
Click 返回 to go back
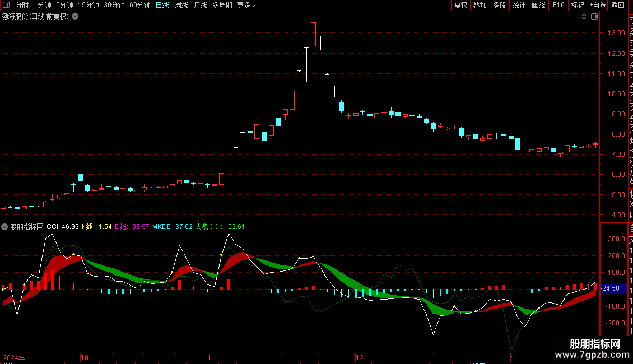coord(618,5)
